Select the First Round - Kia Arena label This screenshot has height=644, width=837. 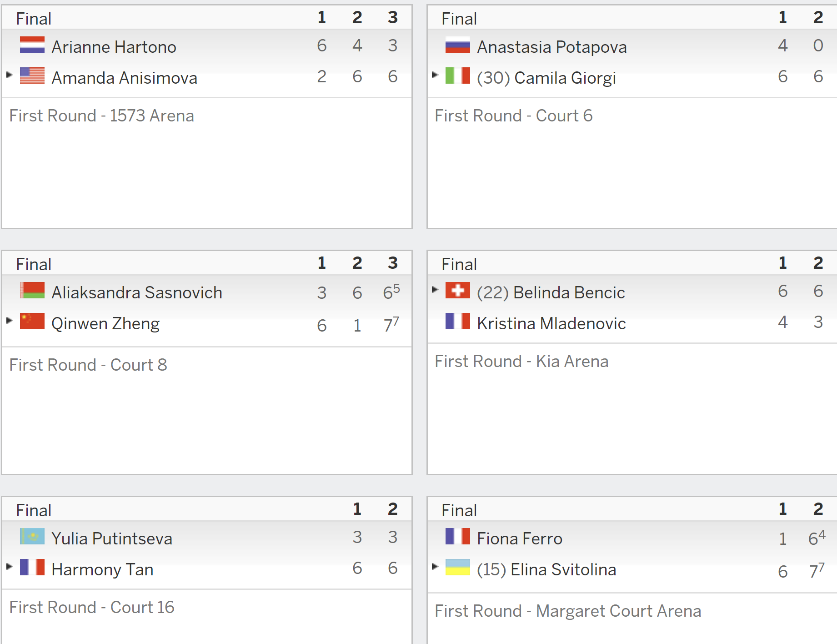coord(521,362)
